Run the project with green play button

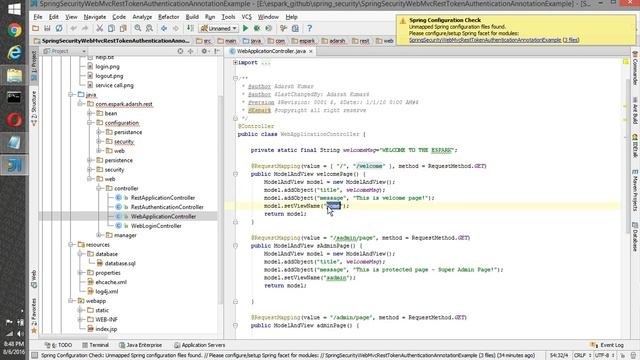[245, 29]
